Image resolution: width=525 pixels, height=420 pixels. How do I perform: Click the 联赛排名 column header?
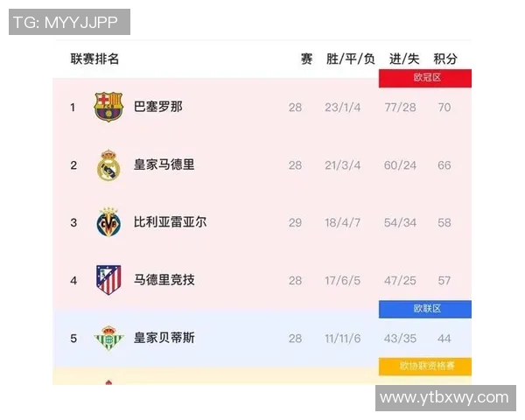pos(95,59)
